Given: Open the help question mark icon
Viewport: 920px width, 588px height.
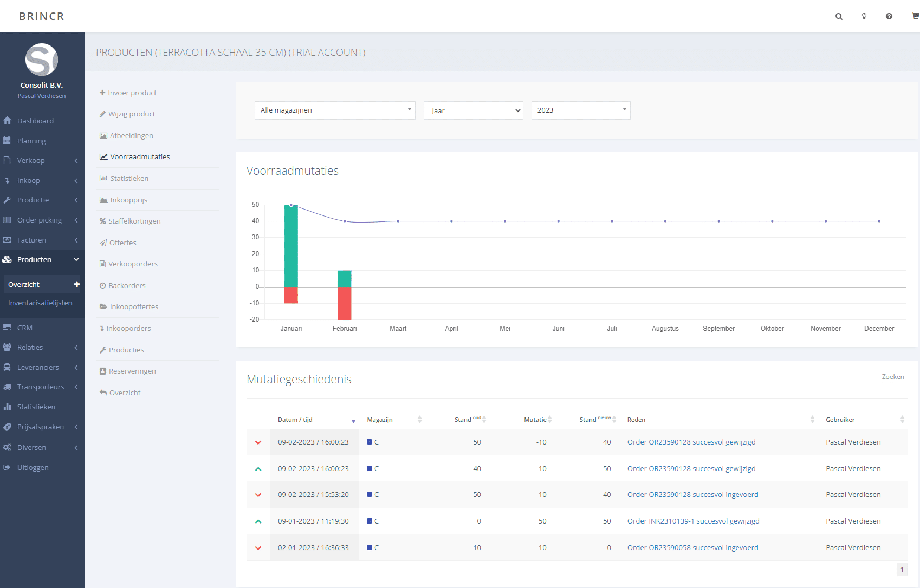Looking at the screenshot, I should pos(889,16).
